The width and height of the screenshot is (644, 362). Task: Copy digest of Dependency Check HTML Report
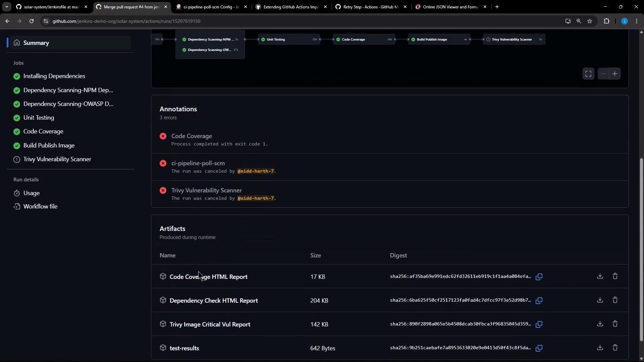(x=539, y=300)
